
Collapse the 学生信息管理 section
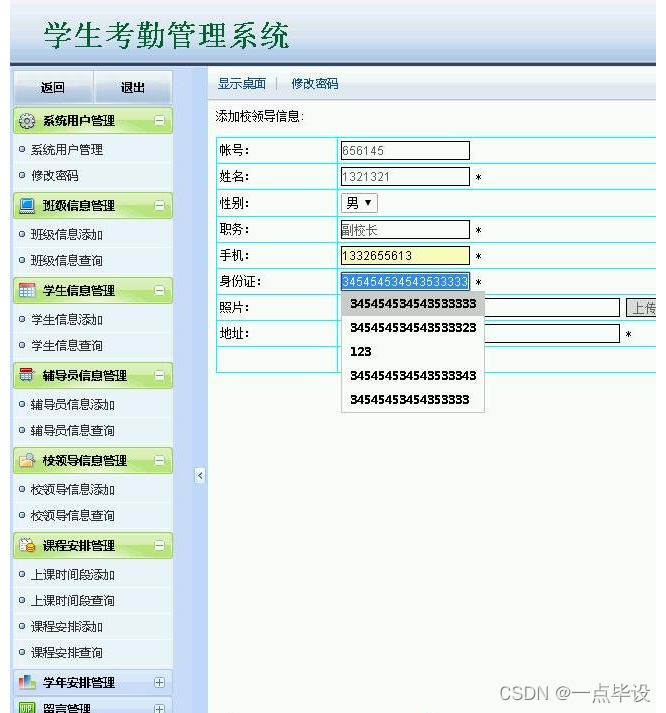[160, 291]
